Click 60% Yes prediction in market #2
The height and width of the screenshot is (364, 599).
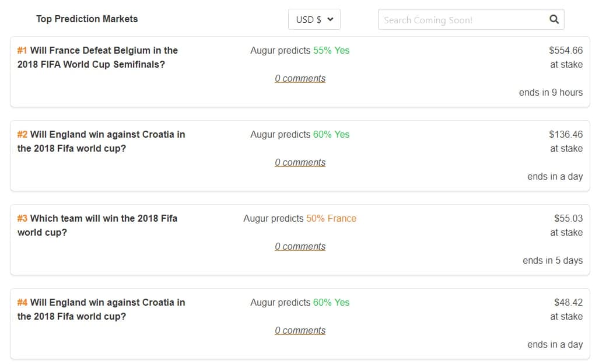(331, 134)
